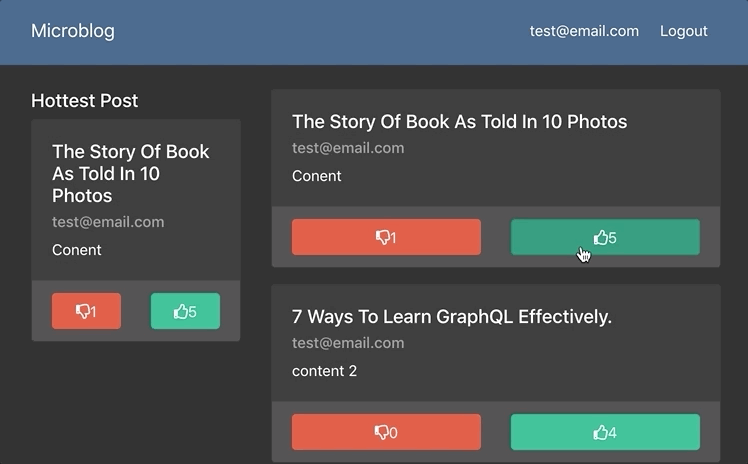Go to the Microblog home brand link
The image size is (748, 464).
[x=73, y=31]
